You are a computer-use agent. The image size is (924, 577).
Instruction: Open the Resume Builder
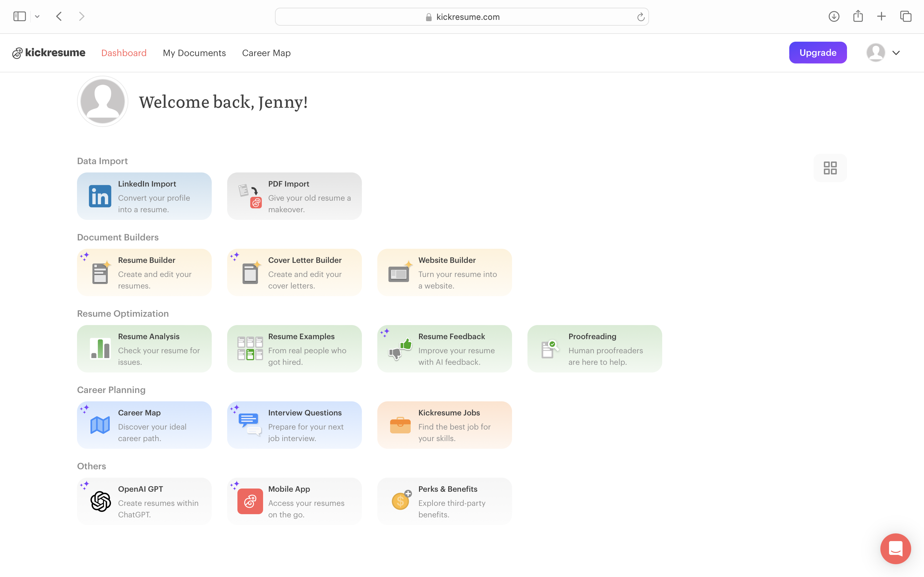(144, 272)
